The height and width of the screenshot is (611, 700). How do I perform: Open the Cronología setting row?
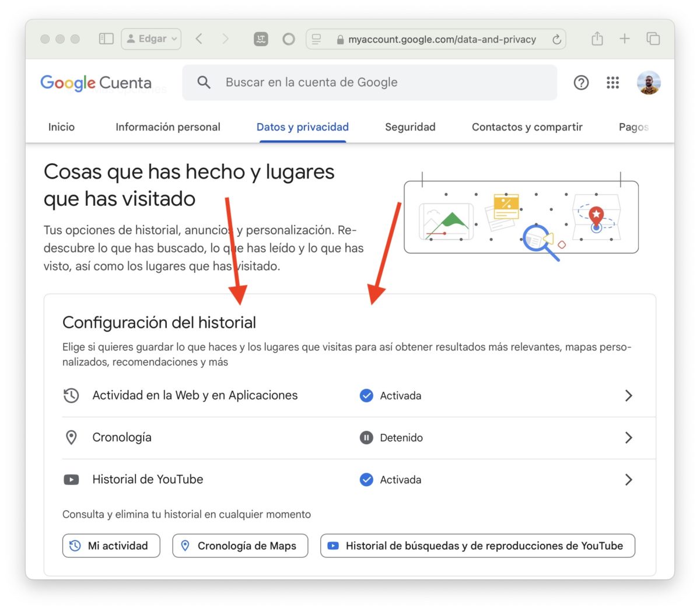pos(359,438)
